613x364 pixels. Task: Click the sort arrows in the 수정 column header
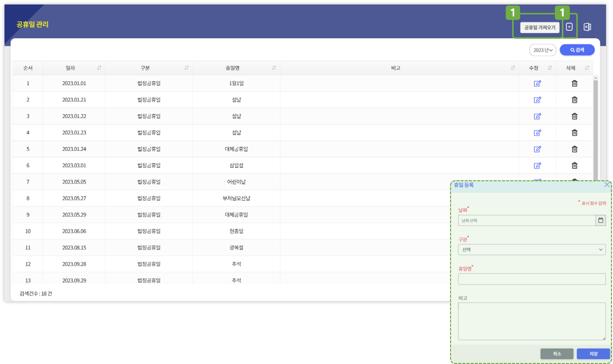click(550, 68)
